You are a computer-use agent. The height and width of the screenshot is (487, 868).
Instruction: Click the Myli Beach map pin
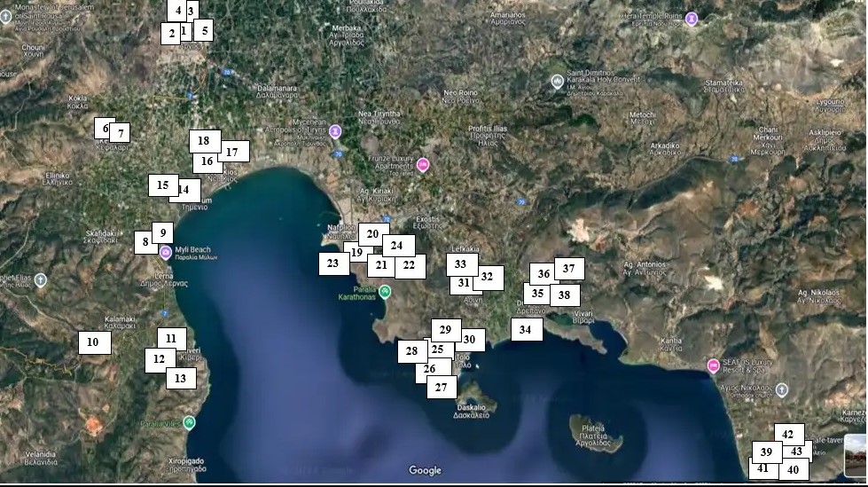(x=166, y=252)
